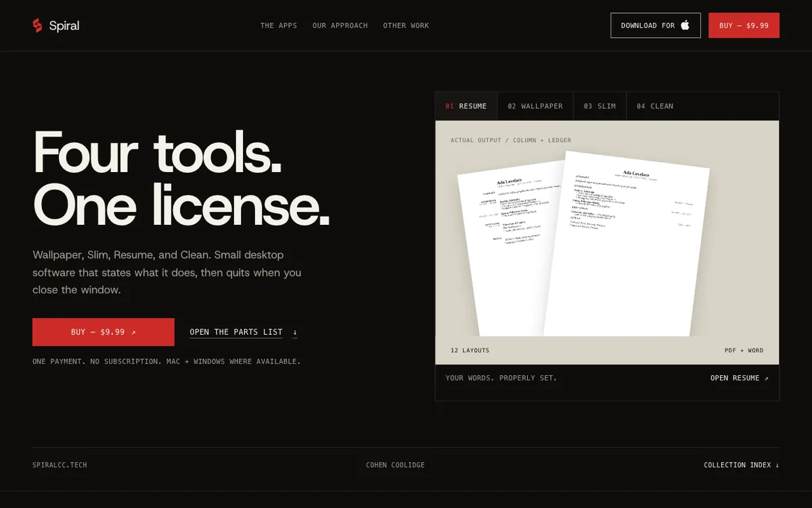812x508 pixels.
Task: Follow OPEN THE PARTS LIST link
Action: (244, 332)
